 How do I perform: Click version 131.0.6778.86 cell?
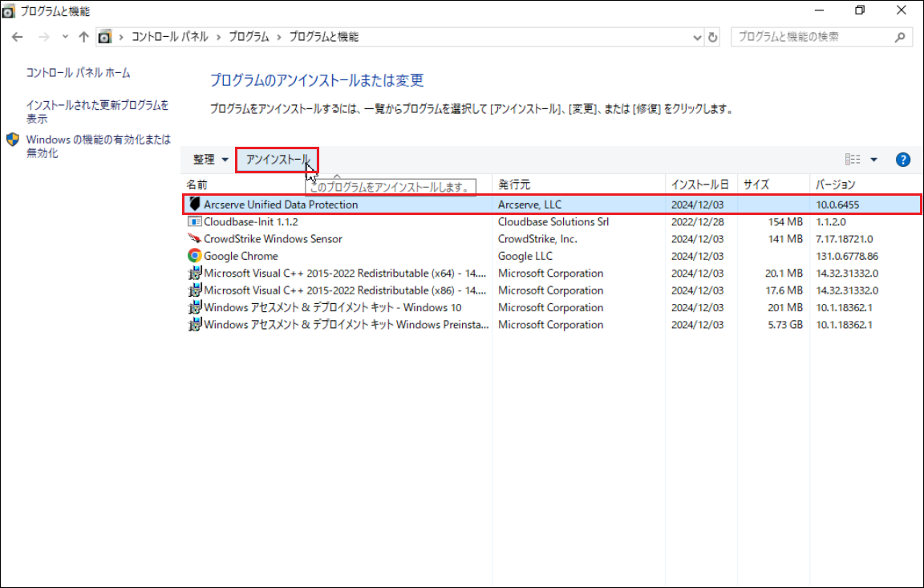pyautogui.click(x=847, y=256)
